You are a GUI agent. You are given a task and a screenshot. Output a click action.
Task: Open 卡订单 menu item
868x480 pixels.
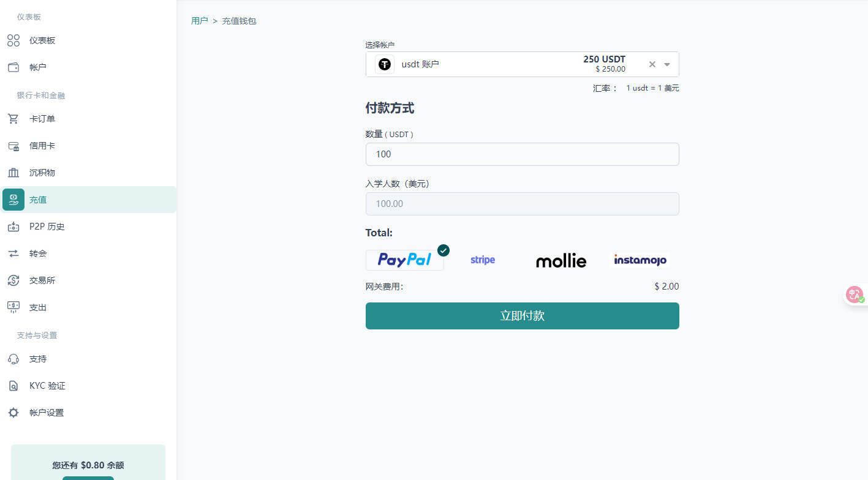click(x=88, y=119)
